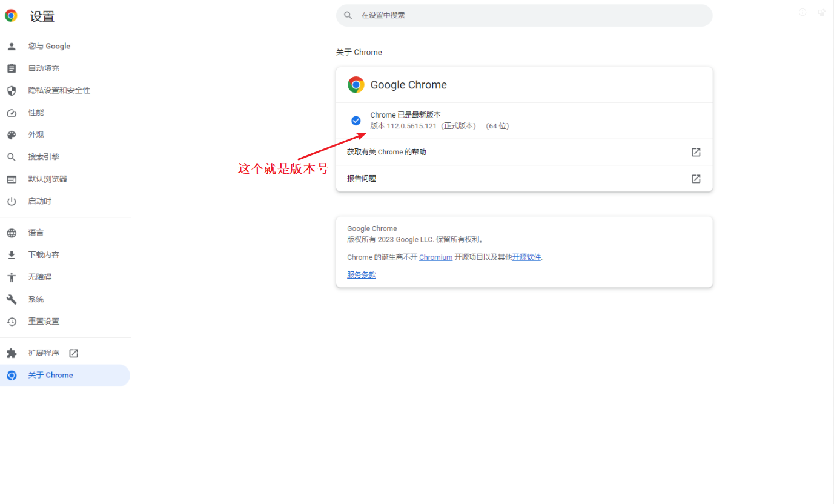This screenshot has width=834, height=504.
Task: Click the 服务条款 link
Action: click(361, 274)
